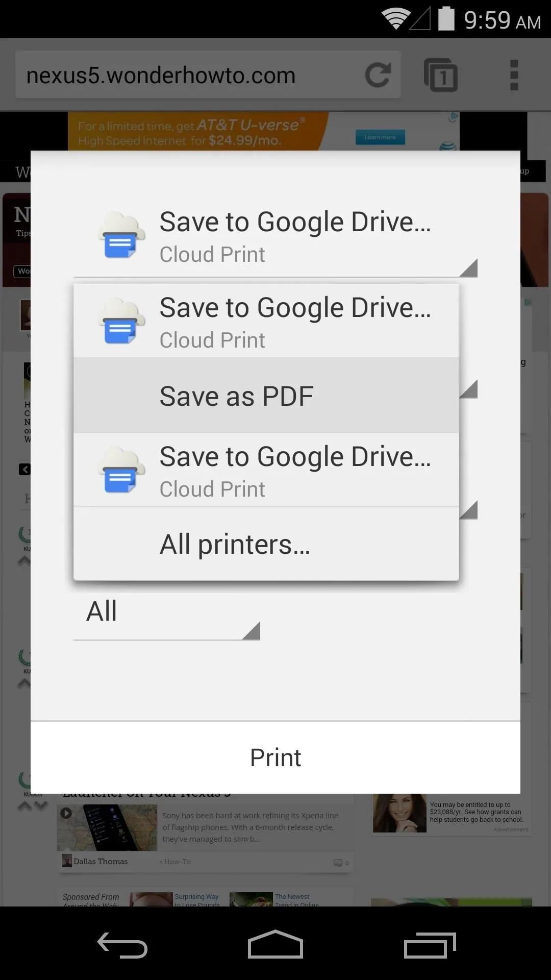Screen dimensions: 551x980
Task: Click Learn more on the AT&T ad
Action: pyautogui.click(x=380, y=137)
